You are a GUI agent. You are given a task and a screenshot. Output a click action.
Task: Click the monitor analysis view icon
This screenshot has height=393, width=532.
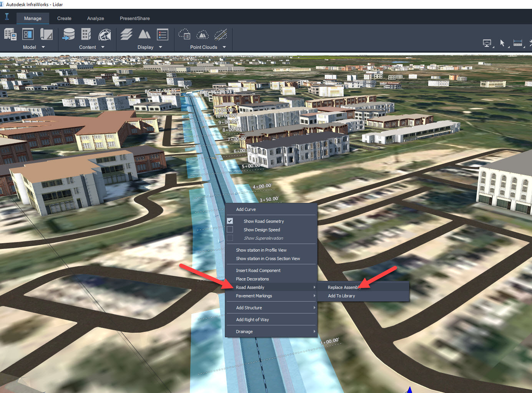pyautogui.click(x=487, y=43)
